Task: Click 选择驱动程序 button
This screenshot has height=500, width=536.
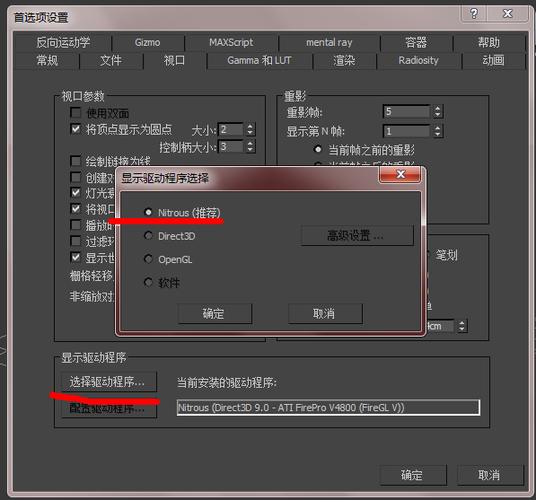Action: (x=108, y=381)
